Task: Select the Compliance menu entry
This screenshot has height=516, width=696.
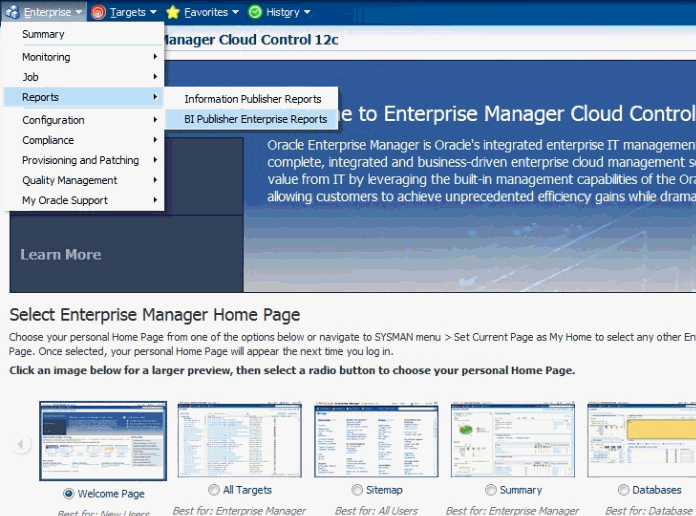Action: pyautogui.click(x=83, y=140)
